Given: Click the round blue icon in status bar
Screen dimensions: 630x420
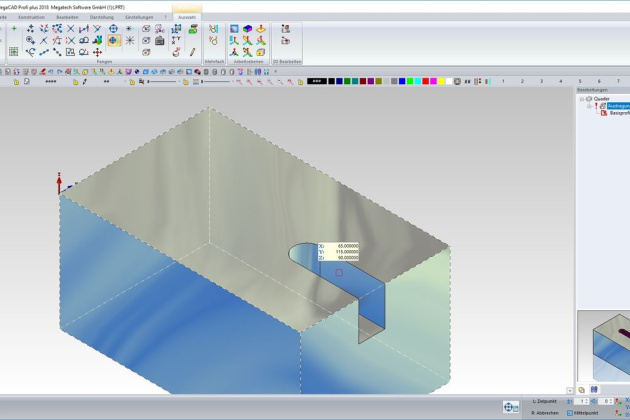Looking at the screenshot, I should [512, 406].
